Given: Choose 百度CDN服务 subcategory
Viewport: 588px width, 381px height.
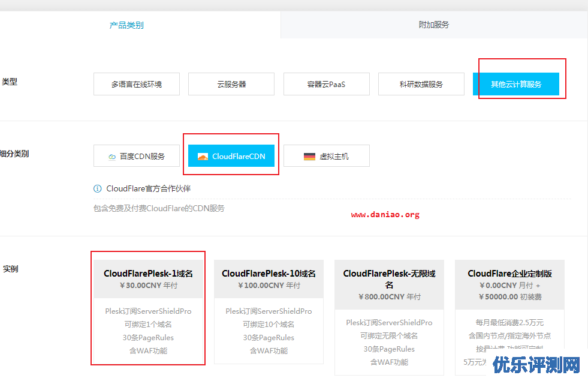Looking at the screenshot, I should pyautogui.click(x=137, y=156).
